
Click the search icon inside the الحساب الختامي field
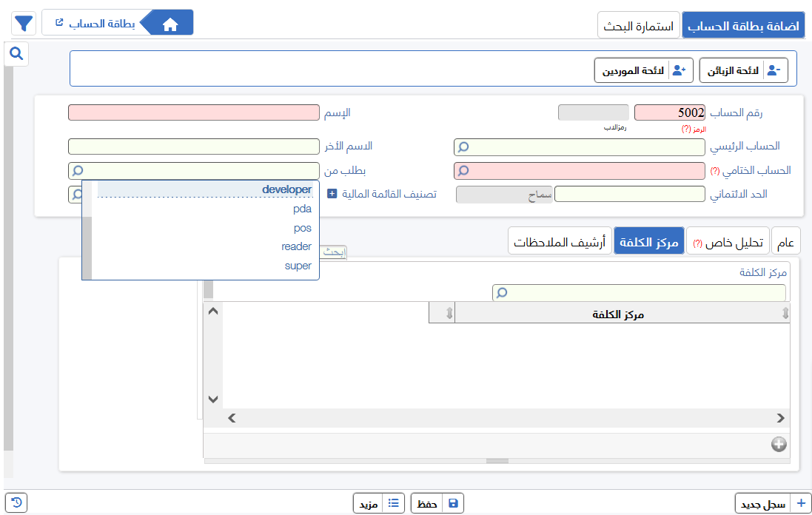(x=463, y=170)
